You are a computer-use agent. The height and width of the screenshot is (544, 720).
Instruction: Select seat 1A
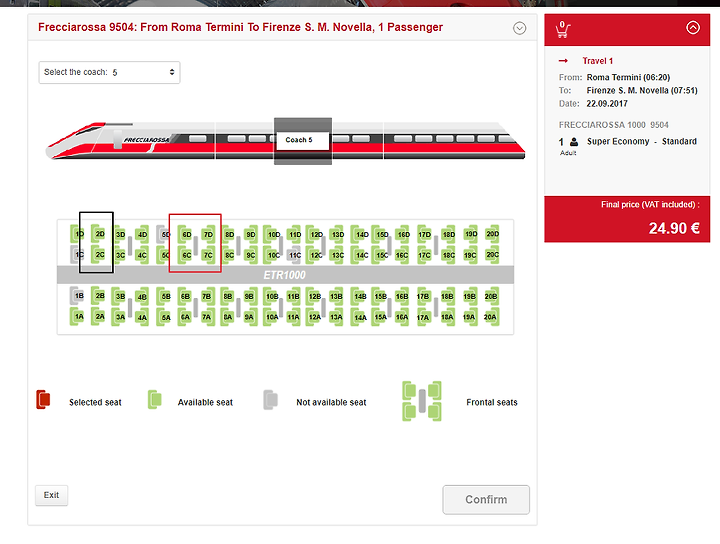tap(78, 316)
